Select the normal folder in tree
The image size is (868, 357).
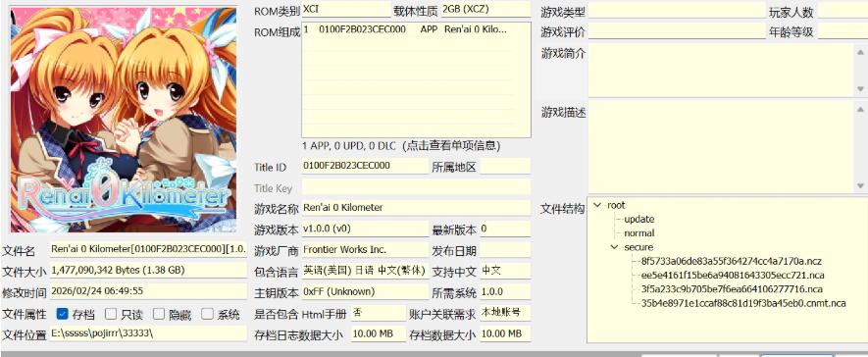click(x=638, y=233)
